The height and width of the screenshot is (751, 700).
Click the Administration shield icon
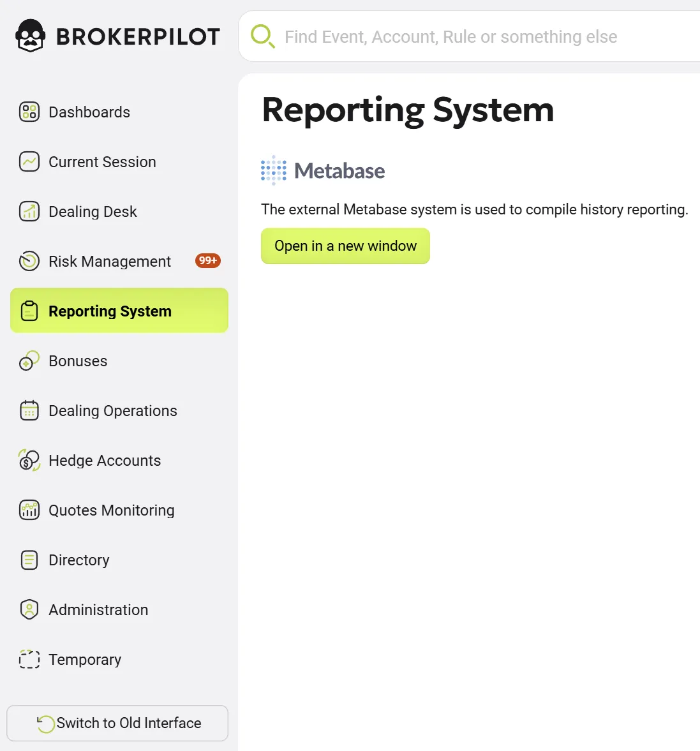[x=29, y=610]
